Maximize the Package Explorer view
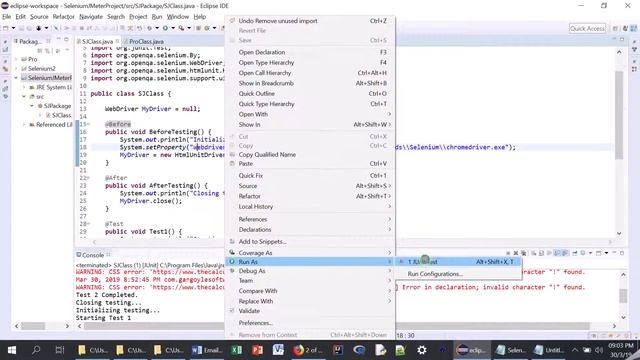 click(x=66, y=40)
